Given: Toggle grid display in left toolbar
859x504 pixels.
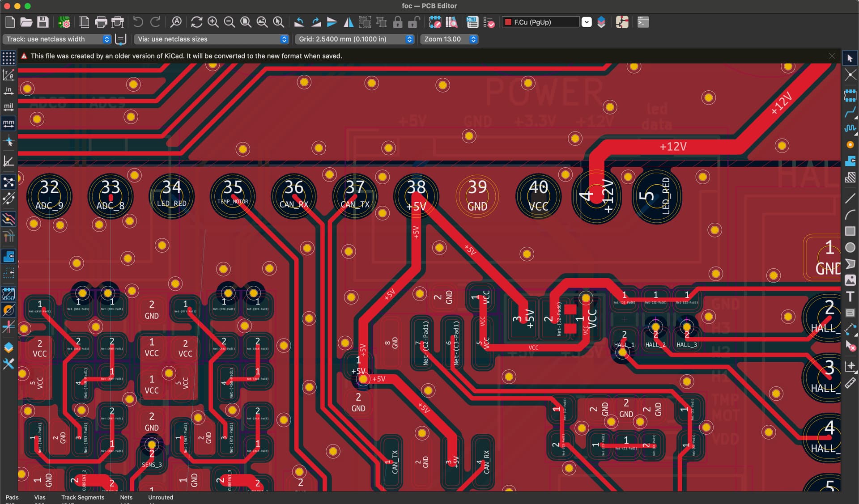Looking at the screenshot, I should click(9, 58).
